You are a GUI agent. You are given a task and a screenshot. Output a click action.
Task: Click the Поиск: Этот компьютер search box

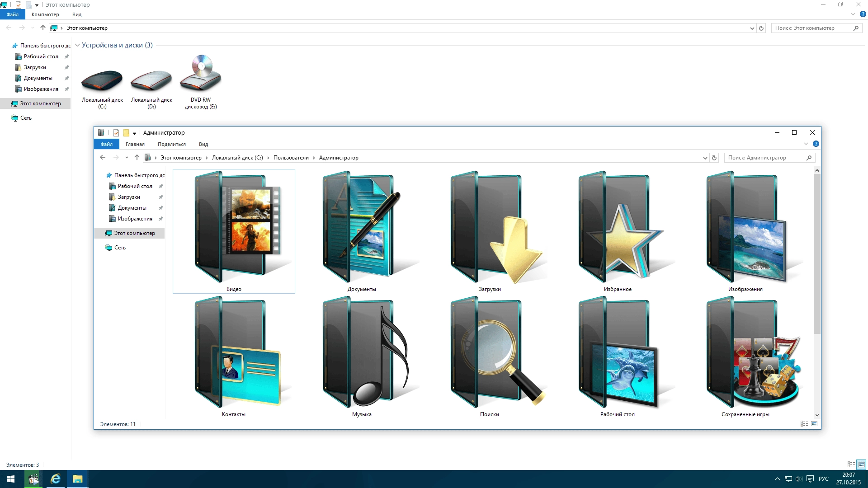coord(816,28)
